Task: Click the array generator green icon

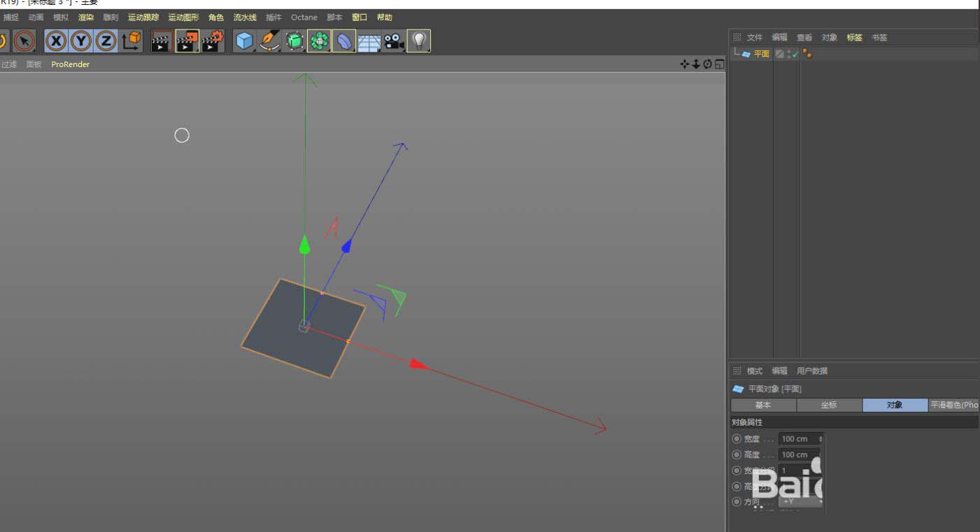Action: click(319, 42)
